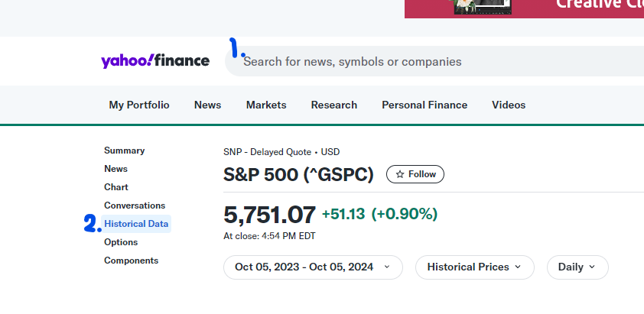This screenshot has width=644, height=314.
Task: Open News in the top navigation bar
Action: click(x=207, y=105)
